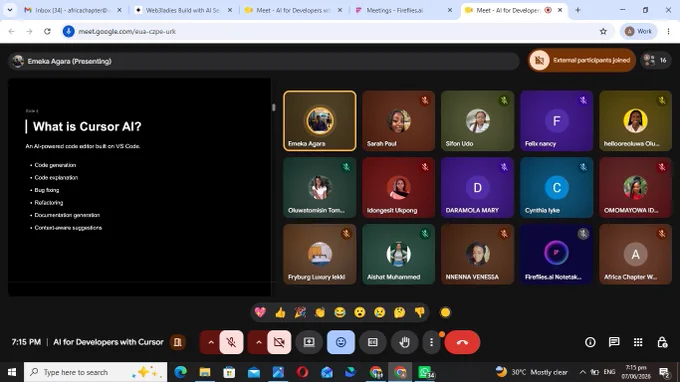Switch to the Inbox Gmail tab
680x382 pixels.
72,10
